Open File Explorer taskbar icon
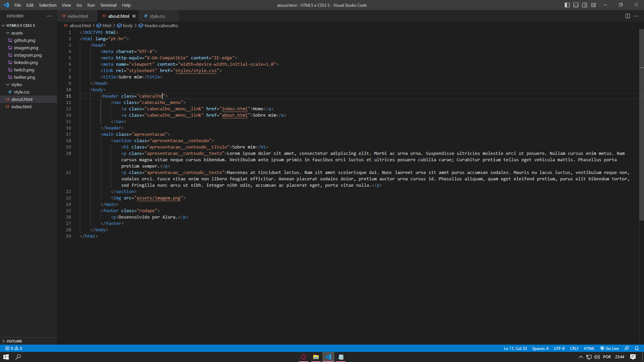The image size is (644, 362). coord(316,357)
